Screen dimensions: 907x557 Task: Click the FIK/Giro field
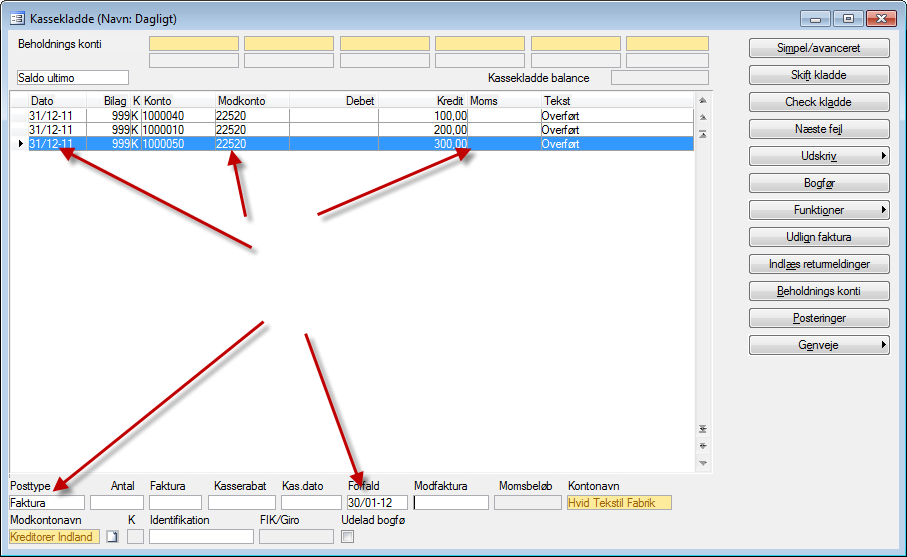coord(296,537)
